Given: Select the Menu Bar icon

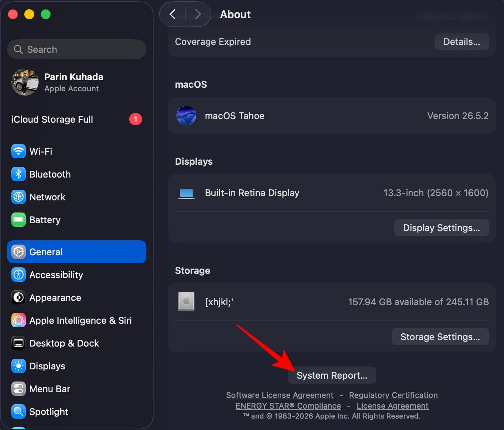Looking at the screenshot, I should point(19,389).
